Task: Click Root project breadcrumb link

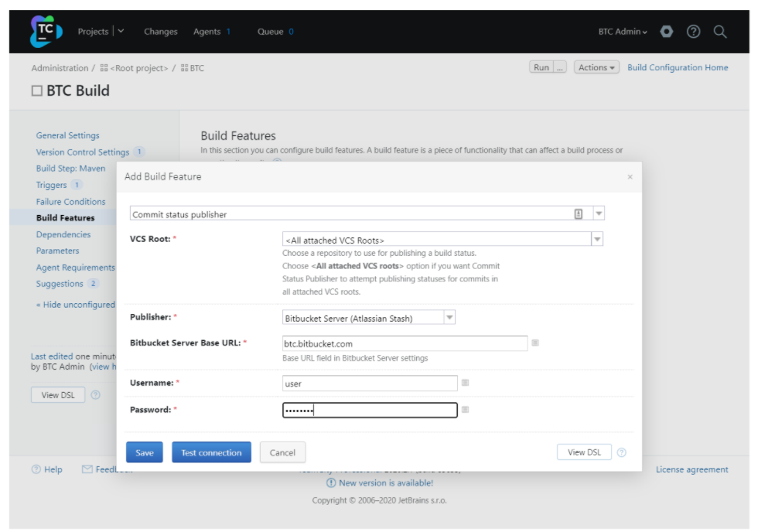Action: [139, 68]
